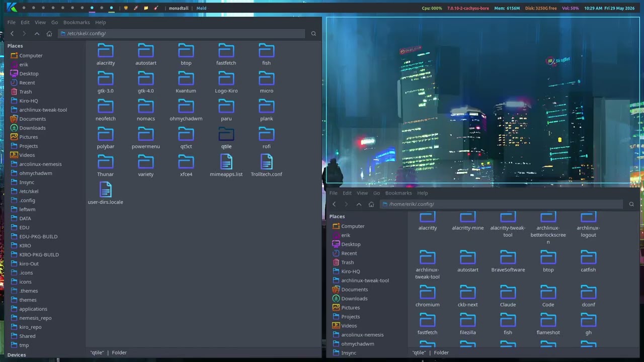Click the Vol: 50% indicator in the top bar
This screenshot has height=362, width=644.
coord(570,8)
